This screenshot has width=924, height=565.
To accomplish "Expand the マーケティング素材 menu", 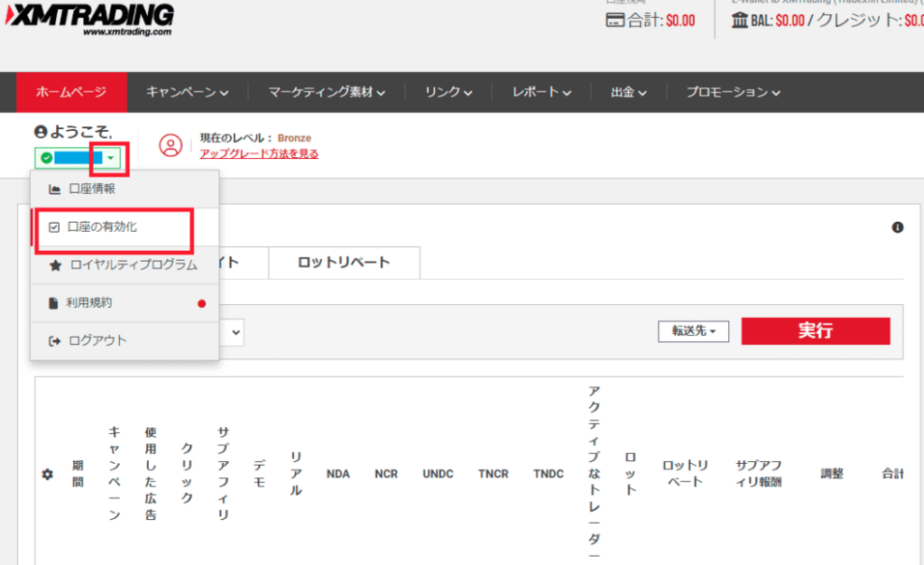I will click(327, 92).
